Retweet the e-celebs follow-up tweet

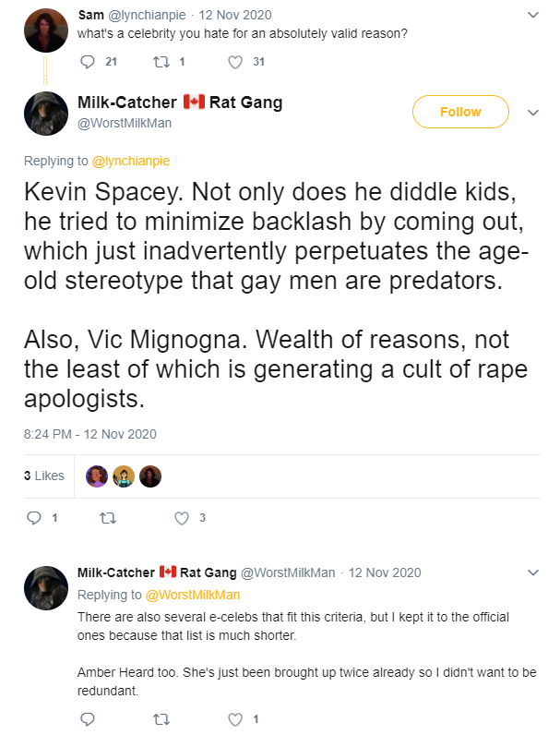point(161,719)
